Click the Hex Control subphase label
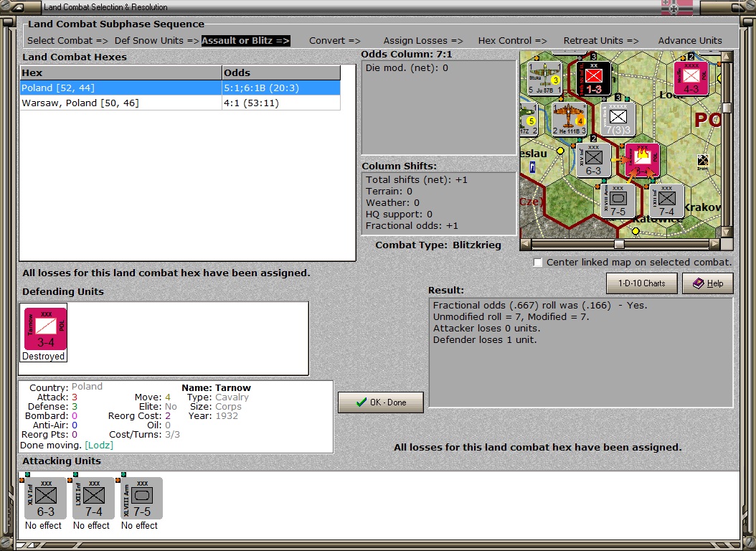Screen dimensions: 756x551 click(513, 40)
